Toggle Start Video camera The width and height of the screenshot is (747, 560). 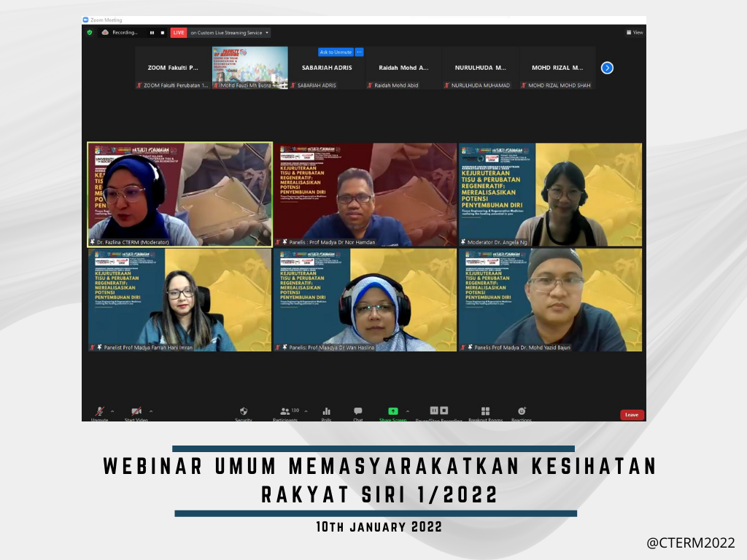point(136,412)
